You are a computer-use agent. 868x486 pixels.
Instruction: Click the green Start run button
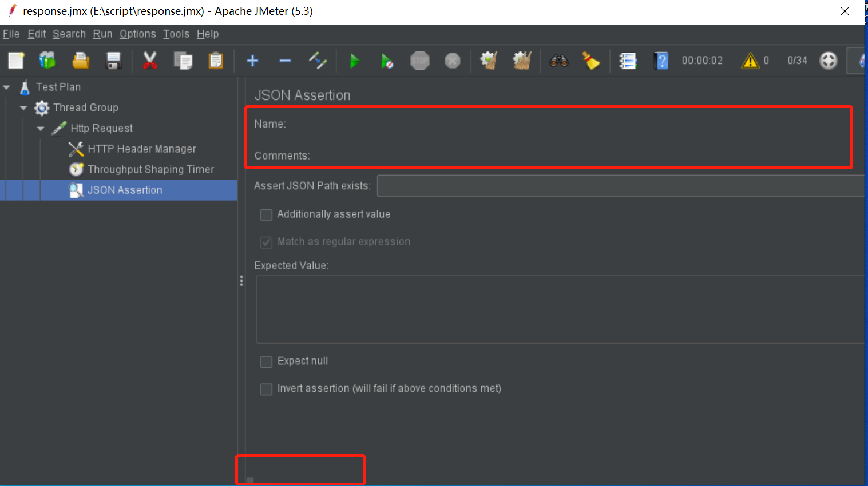coord(354,61)
